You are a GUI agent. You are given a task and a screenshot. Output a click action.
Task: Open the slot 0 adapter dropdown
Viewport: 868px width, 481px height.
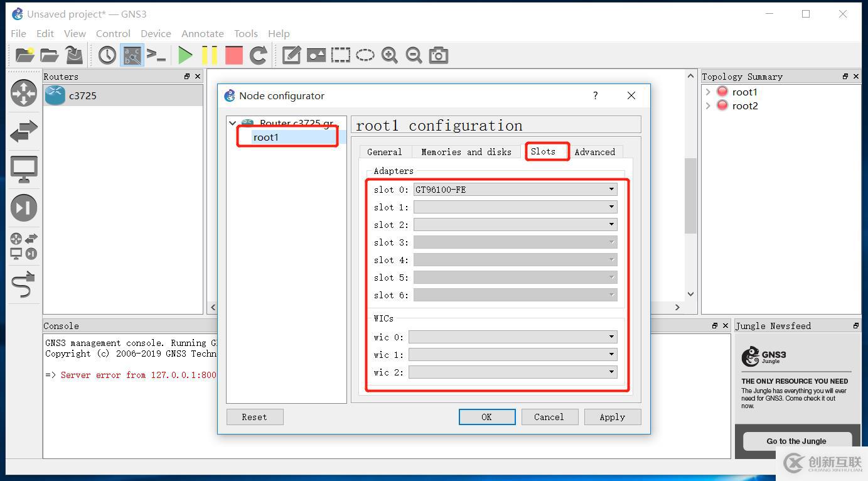[515, 190]
